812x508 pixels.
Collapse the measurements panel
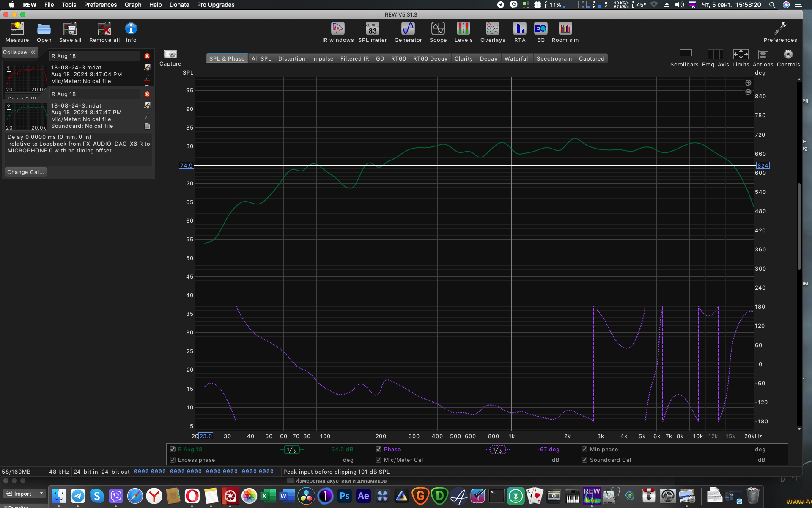click(19, 52)
